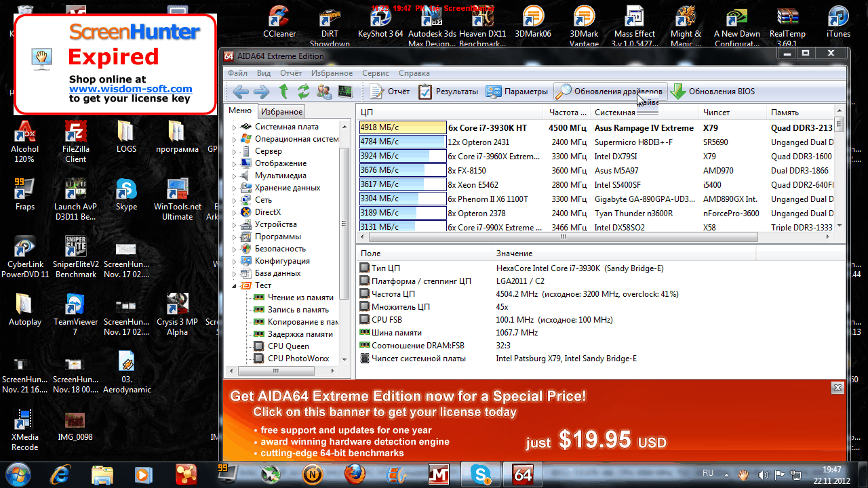Select Чтение из памяти test item
This screenshot has width=868, height=488.
(x=300, y=298)
